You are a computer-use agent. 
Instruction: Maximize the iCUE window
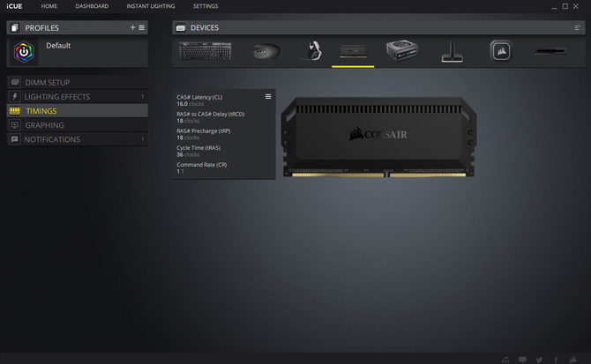click(x=565, y=6)
